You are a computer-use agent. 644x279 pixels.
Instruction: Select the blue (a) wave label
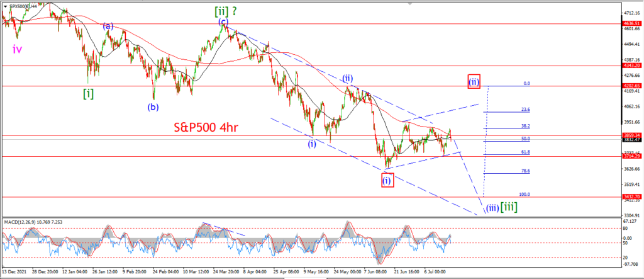tap(108, 26)
